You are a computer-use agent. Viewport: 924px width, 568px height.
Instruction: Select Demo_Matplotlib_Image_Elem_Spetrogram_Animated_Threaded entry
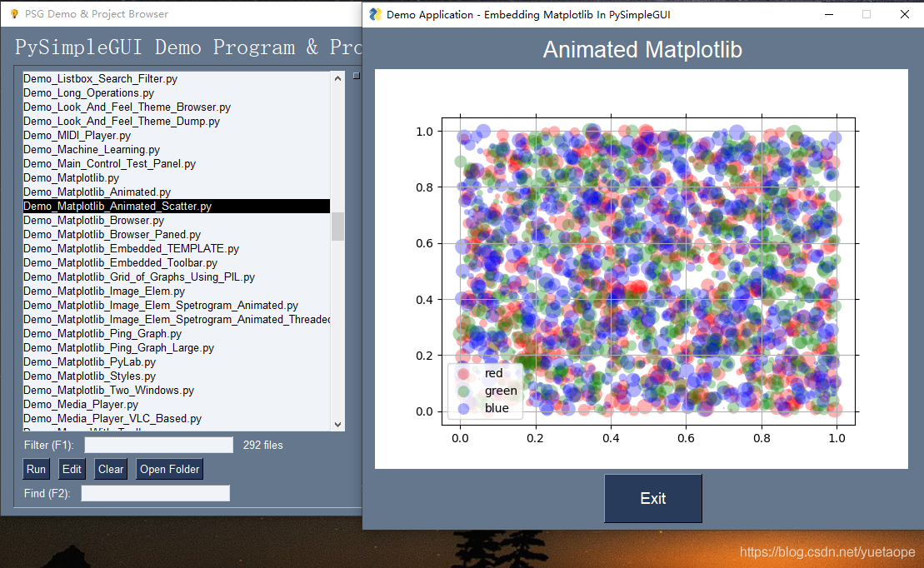coord(176,319)
